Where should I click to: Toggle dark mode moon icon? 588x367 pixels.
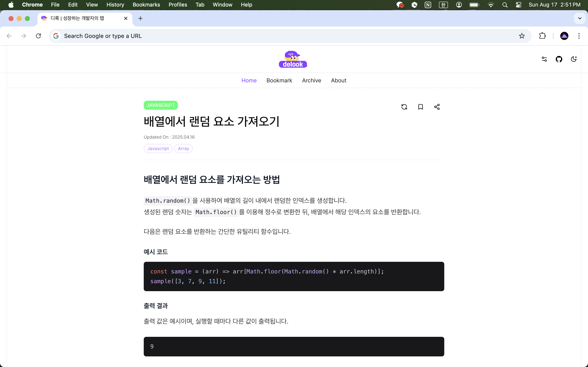click(x=574, y=59)
